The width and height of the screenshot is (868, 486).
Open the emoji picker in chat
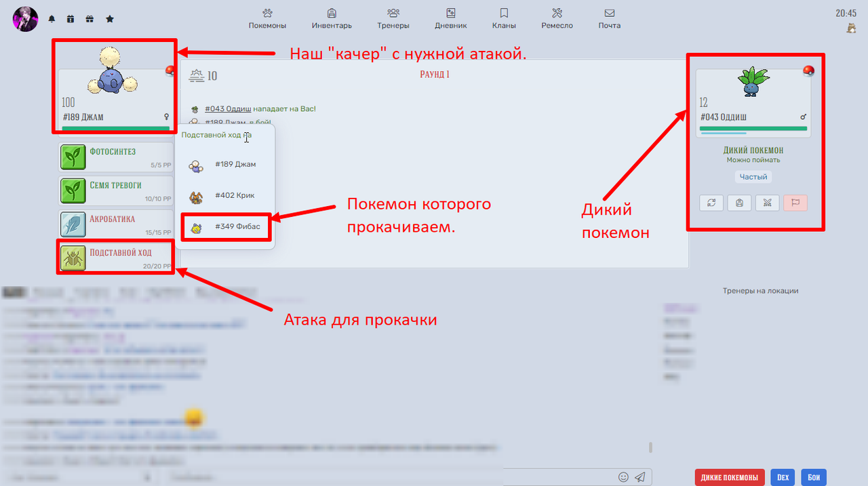623,477
